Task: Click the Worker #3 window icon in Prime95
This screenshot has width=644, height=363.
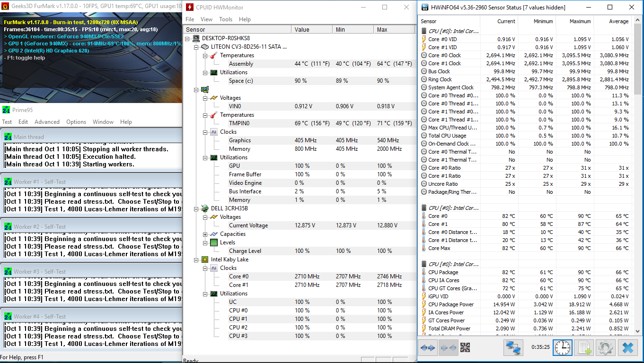Action: (x=8, y=271)
